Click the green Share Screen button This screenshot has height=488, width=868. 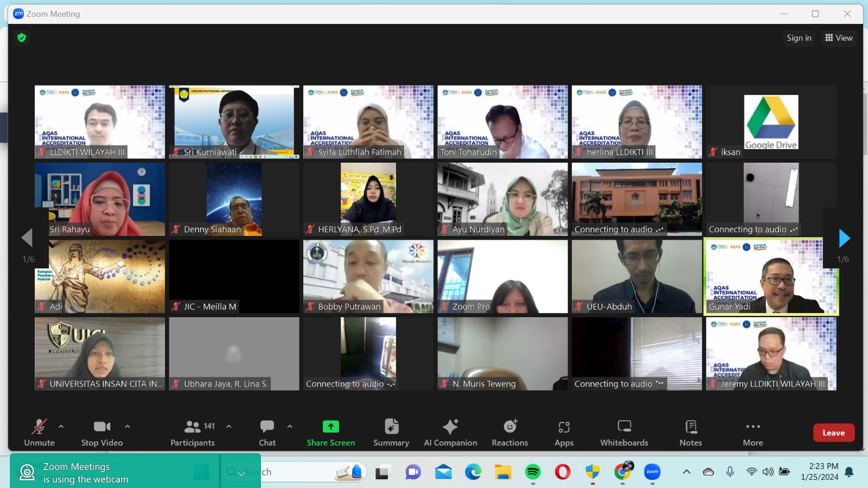click(x=331, y=433)
